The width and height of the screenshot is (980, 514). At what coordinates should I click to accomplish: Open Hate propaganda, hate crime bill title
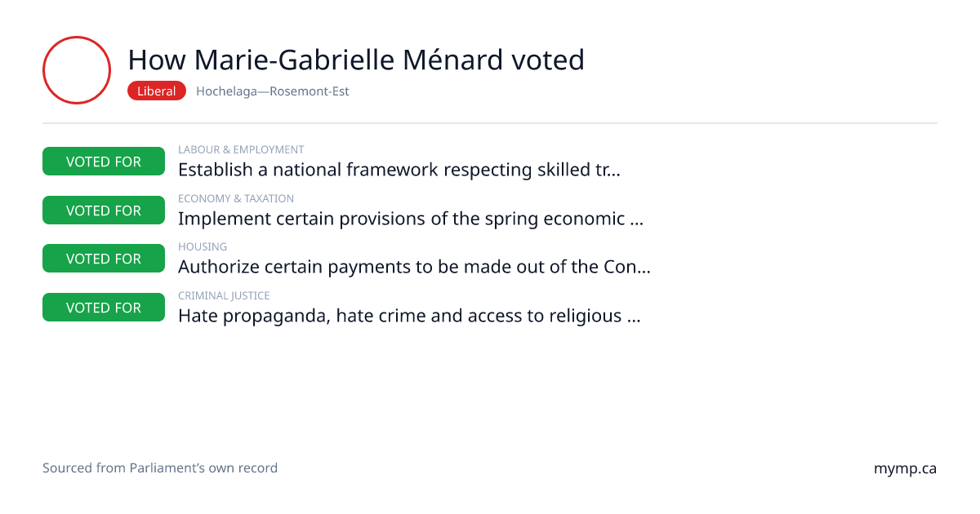[x=409, y=316]
